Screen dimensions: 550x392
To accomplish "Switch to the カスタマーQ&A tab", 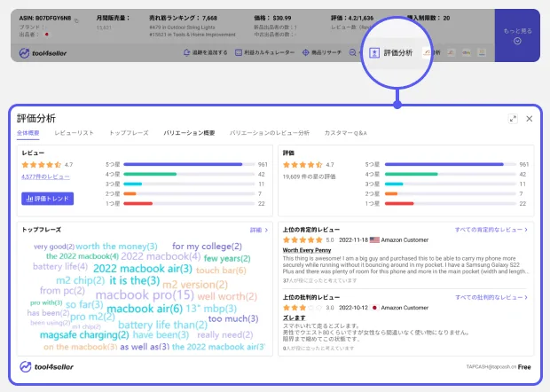I will pyautogui.click(x=345, y=133).
